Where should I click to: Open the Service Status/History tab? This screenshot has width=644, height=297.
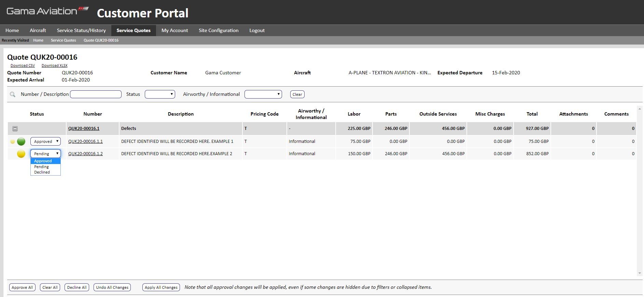81,30
